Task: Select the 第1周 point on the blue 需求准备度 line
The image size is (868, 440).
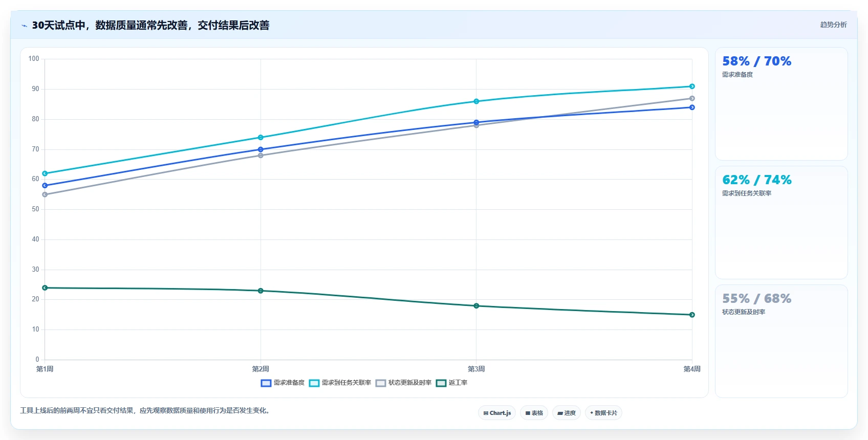Action: pyautogui.click(x=45, y=185)
